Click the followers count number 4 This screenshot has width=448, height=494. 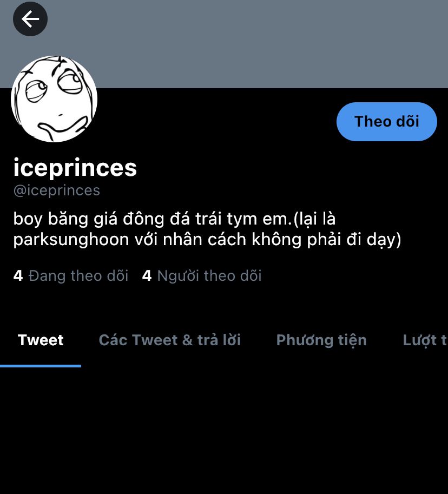tap(147, 276)
